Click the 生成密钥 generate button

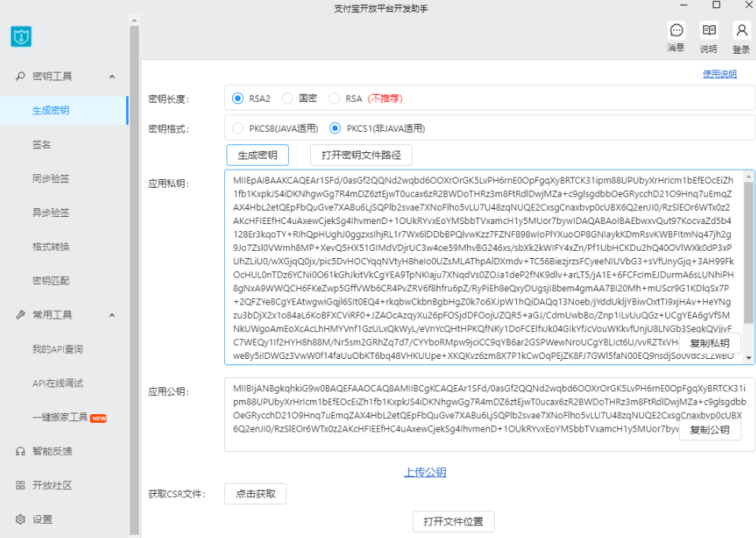257,155
